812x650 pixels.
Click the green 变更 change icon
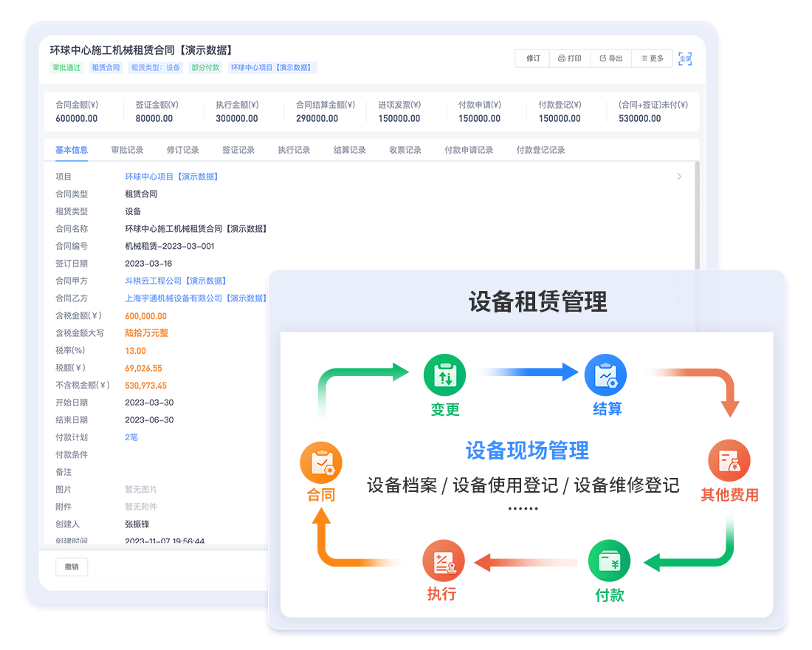[444, 375]
